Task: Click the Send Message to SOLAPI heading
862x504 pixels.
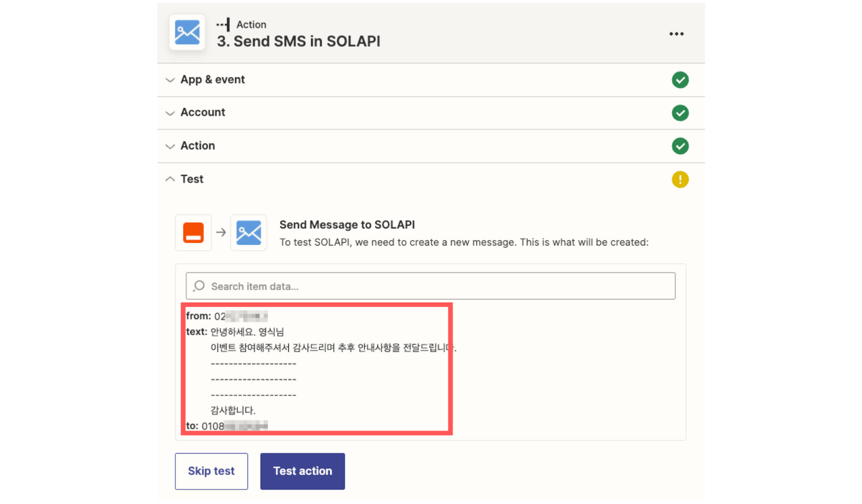Action: (x=347, y=225)
